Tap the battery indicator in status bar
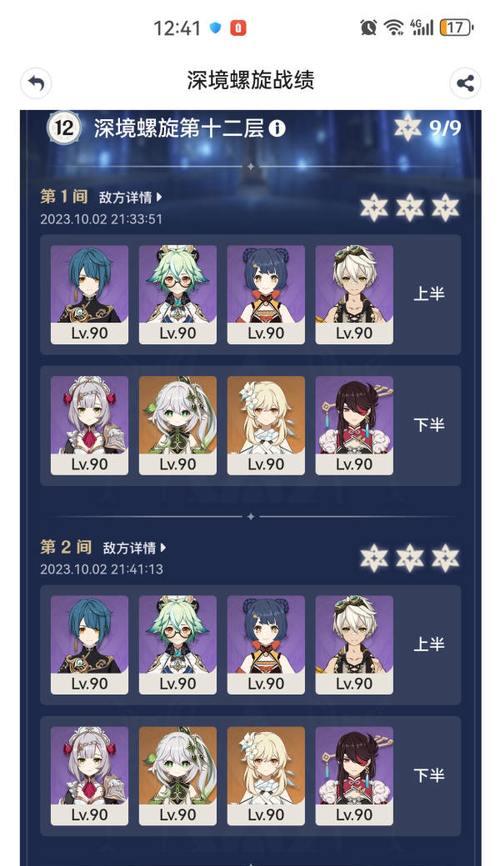Viewport: 500px width, 866px height. click(456, 27)
